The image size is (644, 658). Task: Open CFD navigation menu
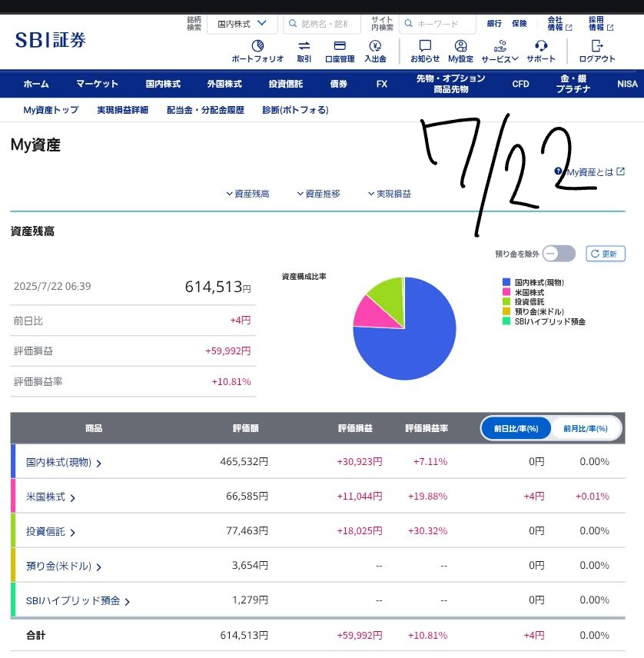(520, 84)
